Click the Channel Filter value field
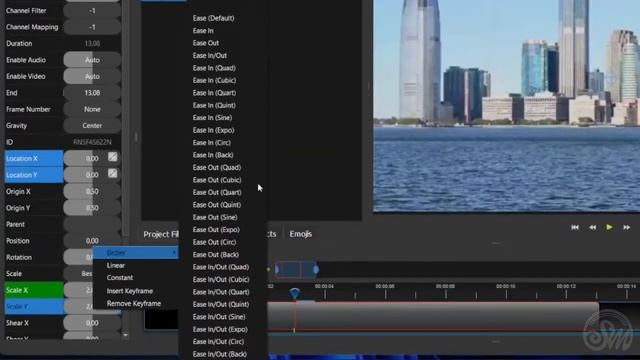The height and width of the screenshot is (360, 640). (92, 11)
